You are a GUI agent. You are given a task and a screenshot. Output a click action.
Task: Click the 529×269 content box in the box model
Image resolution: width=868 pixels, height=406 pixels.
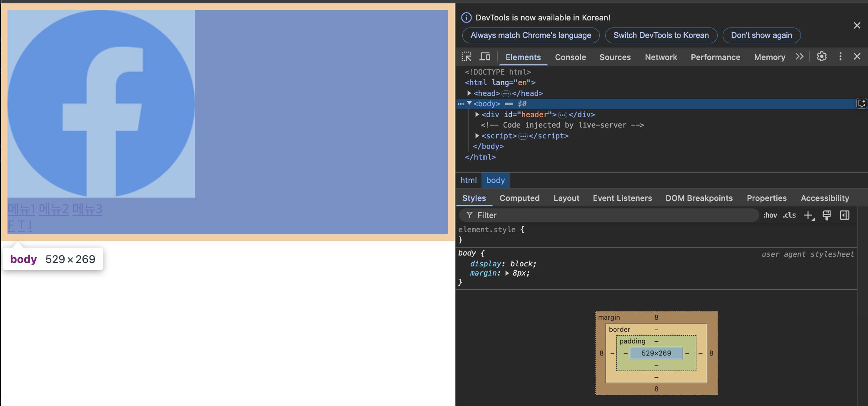(x=656, y=353)
